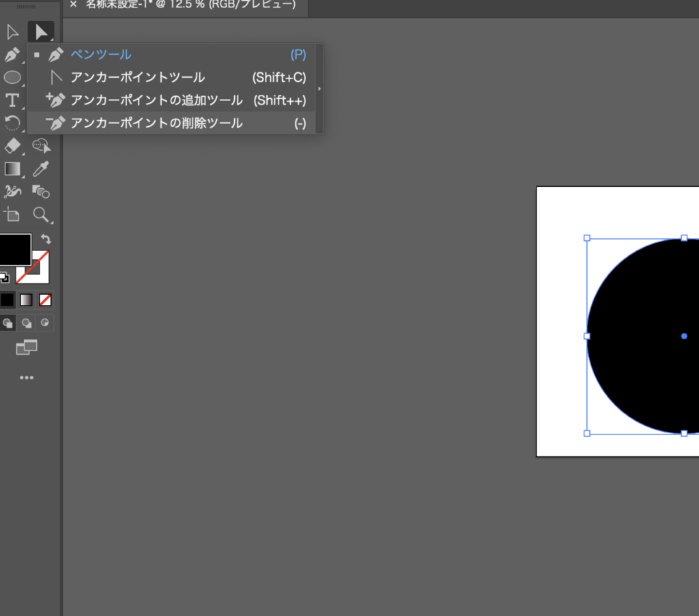Select the Gradient tool
Viewport: 699px width, 616px height.
[x=12, y=168]
